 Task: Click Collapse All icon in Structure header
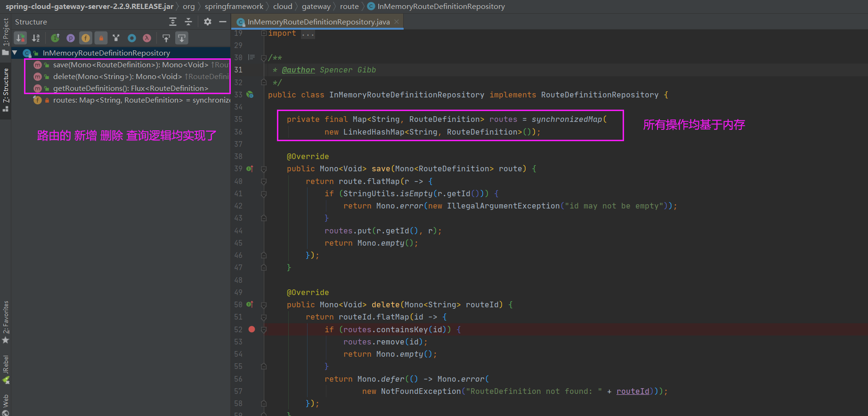pos(188,22)
